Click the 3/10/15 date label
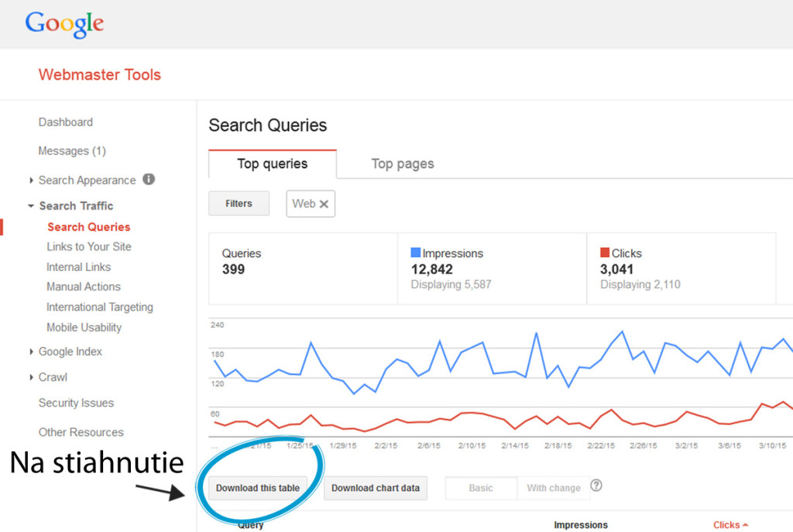This screenshot has width=793, height=532. click(772, 445)
